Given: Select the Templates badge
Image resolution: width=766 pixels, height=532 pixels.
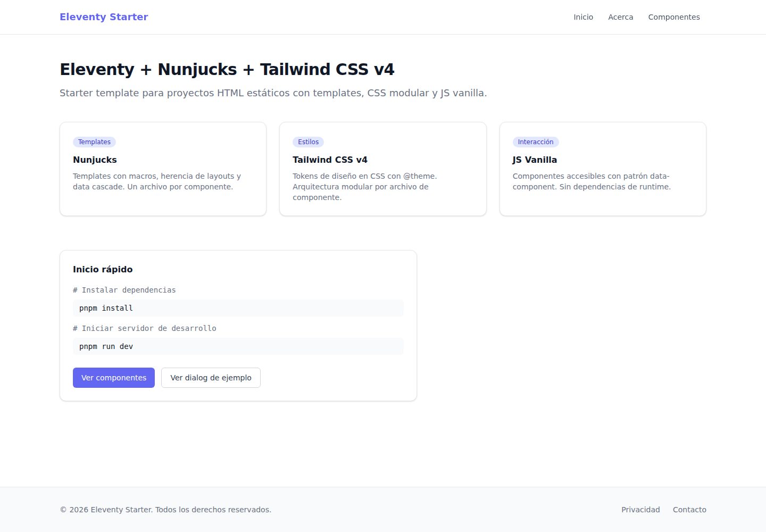Looking at the screenshot, I should pos(94,142).
